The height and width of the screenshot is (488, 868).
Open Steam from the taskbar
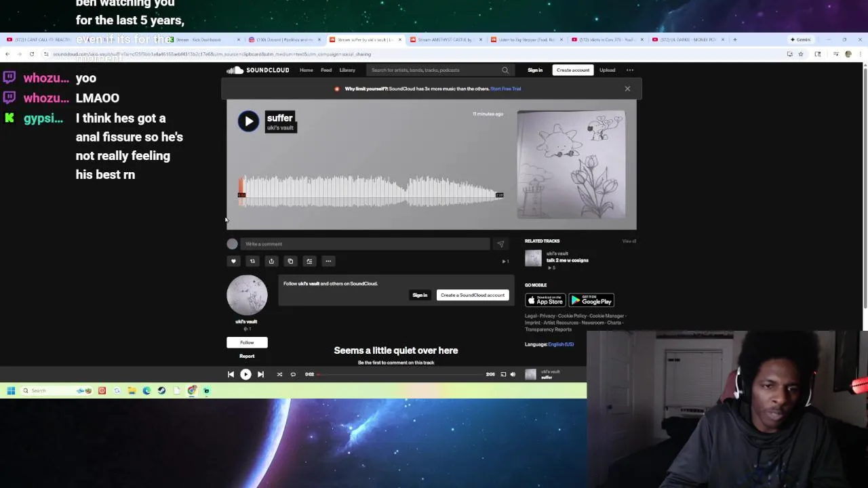(x=161, y=390)
